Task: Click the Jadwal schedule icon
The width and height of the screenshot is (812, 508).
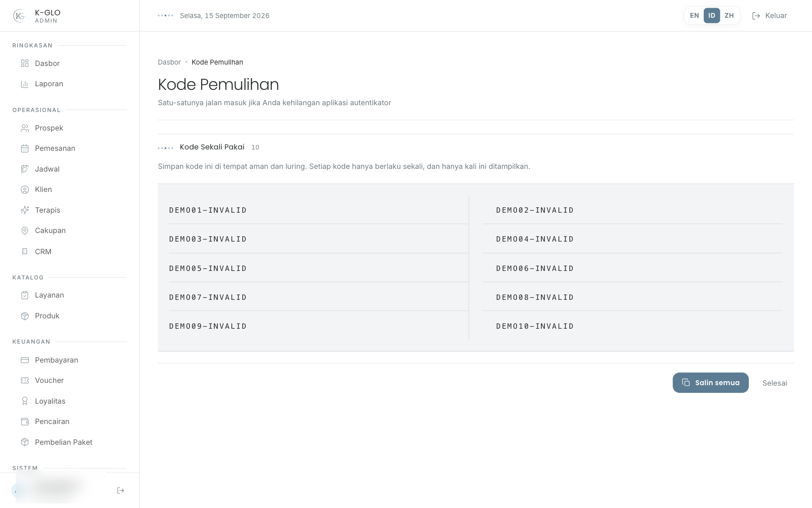Action: 25,169
